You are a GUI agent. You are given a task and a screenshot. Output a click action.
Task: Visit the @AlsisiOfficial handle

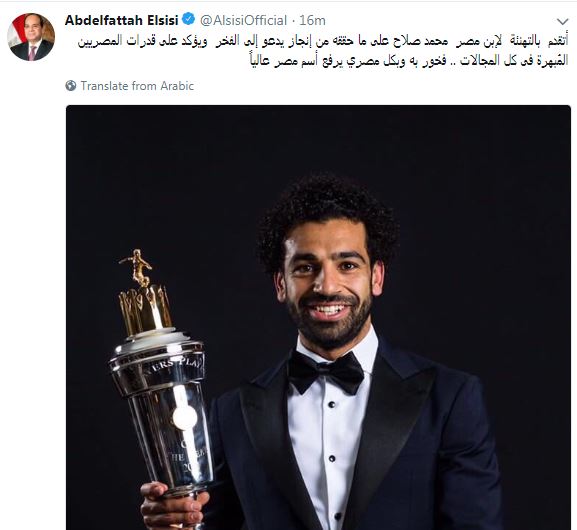(243, 20)
